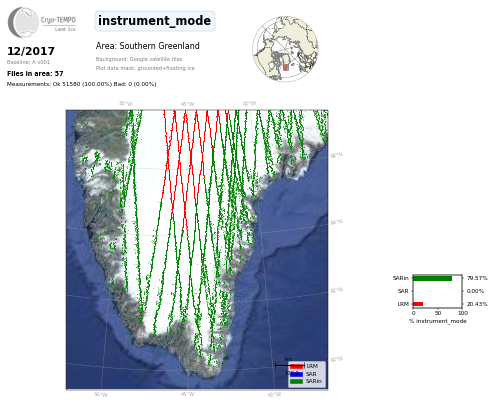Screen dimensions: 492x410
Task: Click the Files in area: 57 label
Action: pyautogui.click(x=35, y=74)
